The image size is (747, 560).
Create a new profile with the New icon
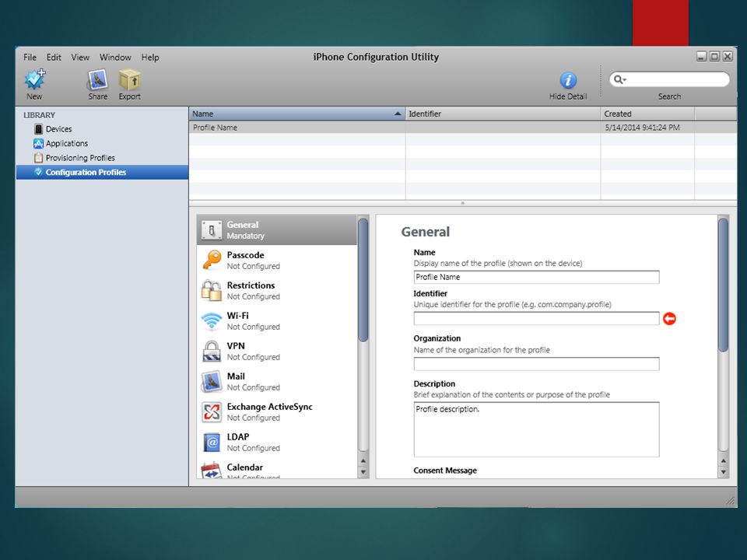[x=35, y=79]
